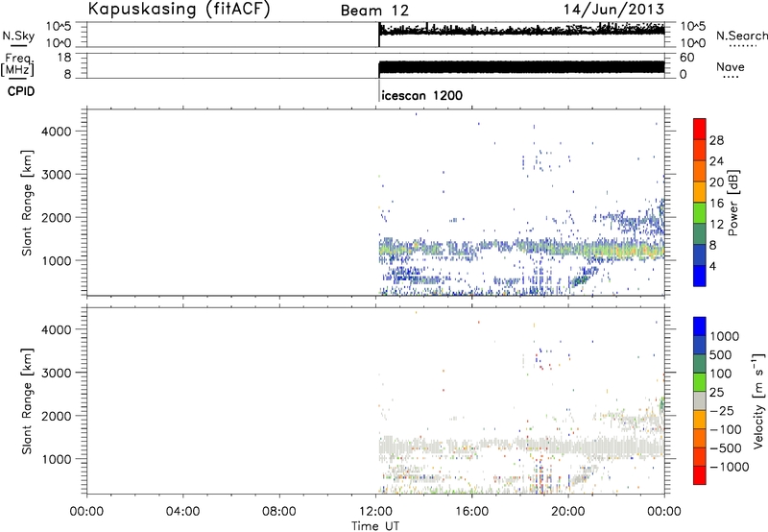Click the blue bottom segment of Power colorbar
Viewport: 768px width, 532px height.
click(x=700, y=276)
